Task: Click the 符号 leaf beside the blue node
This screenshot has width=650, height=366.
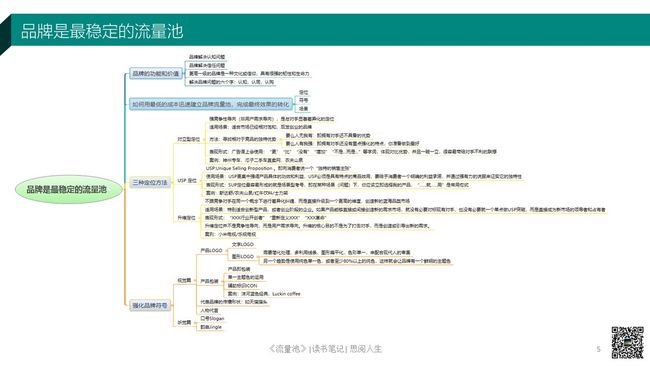Action: click(303, 100)
